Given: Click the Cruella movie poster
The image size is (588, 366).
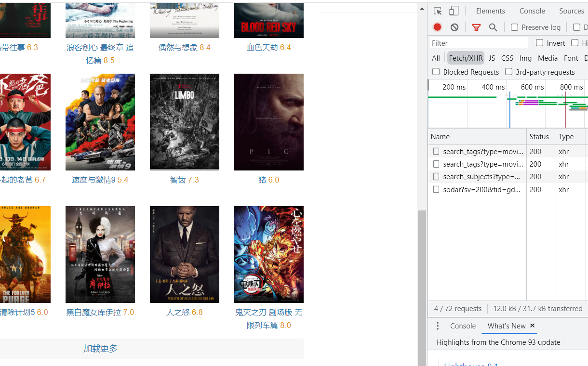Looking at the screenshot, I should pos(100,254).
